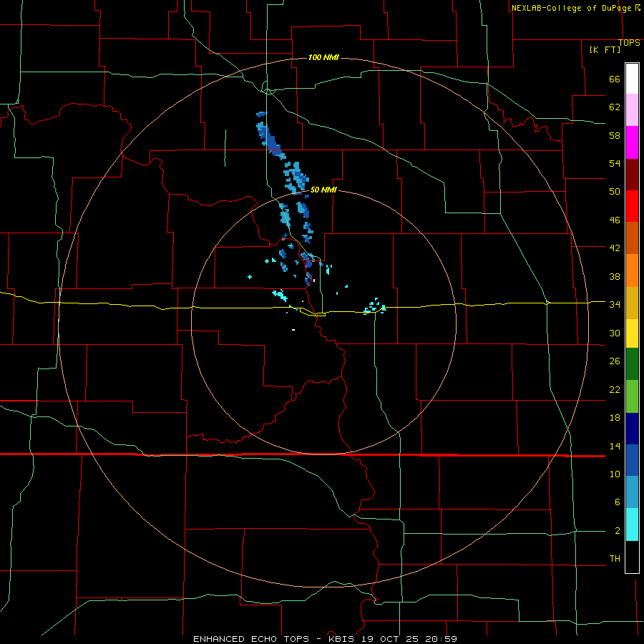Click the legend value 50

click(615, 191)
